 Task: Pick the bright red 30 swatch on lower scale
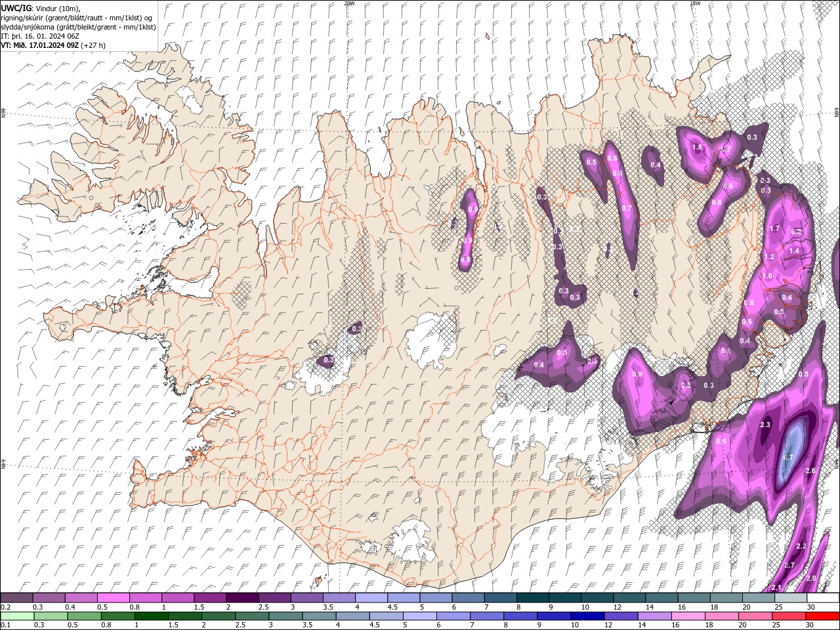pyautogui.click(x=822, y=616)
